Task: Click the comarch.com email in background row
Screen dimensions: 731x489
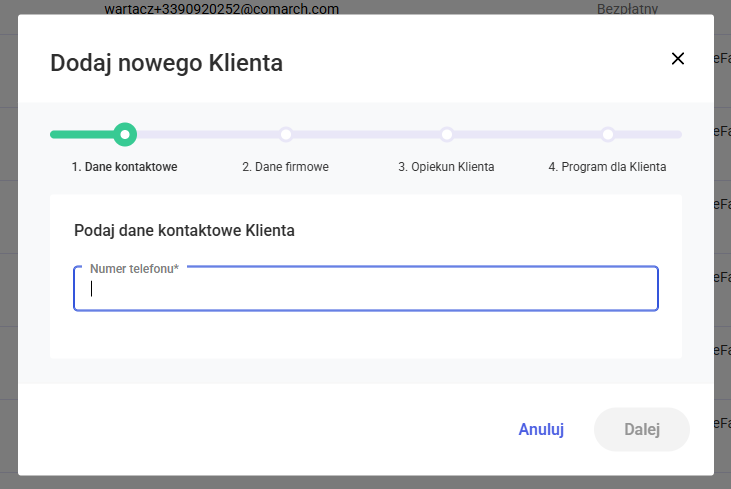Action: click(x=221, y=9)
